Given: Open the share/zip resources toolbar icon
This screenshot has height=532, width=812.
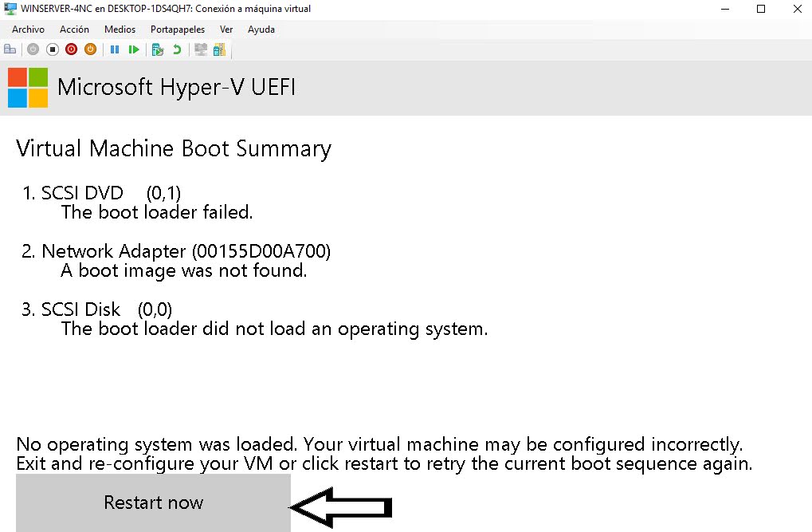Looking at the screenshot, I should pos(220,49).
